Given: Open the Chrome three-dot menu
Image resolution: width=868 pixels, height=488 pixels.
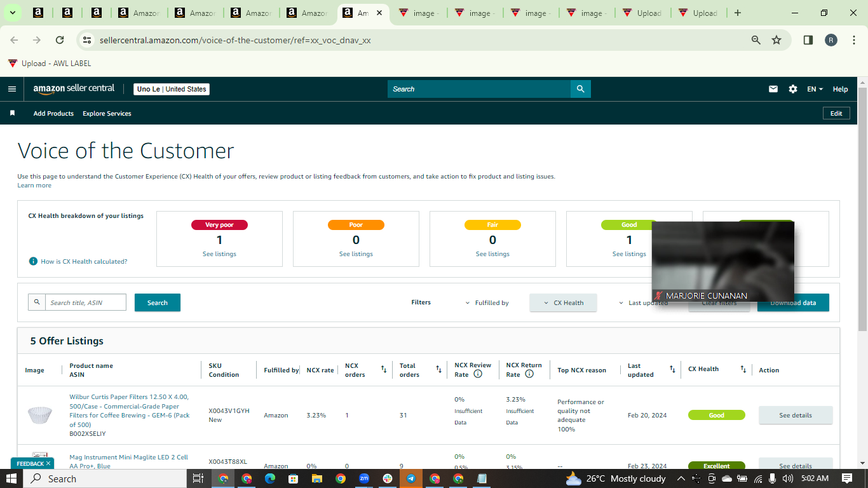Looking at the screenshot, I should [853, 40].
